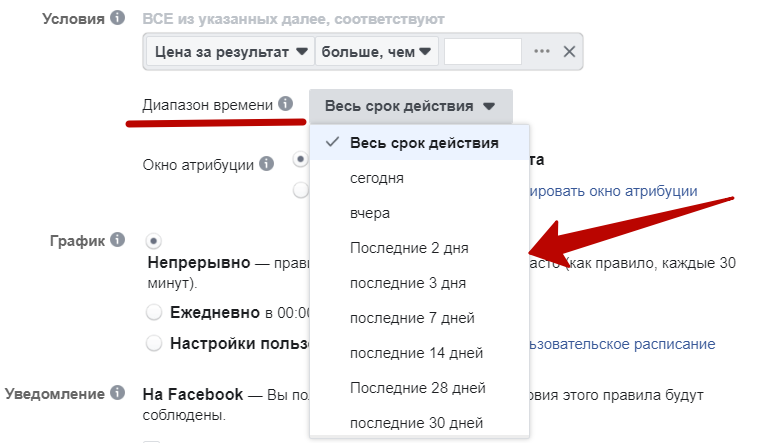The height and width of the screenshot is (443, 767).
Task: Click the пользовательское расписание link
Action: (x=622, y=344)
